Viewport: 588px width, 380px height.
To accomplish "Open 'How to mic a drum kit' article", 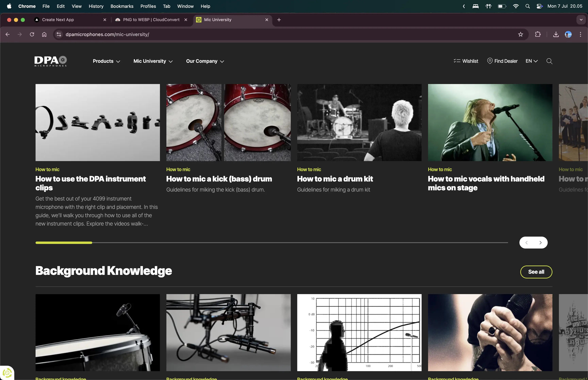I will pyautogui.click(x=335, y=179).
